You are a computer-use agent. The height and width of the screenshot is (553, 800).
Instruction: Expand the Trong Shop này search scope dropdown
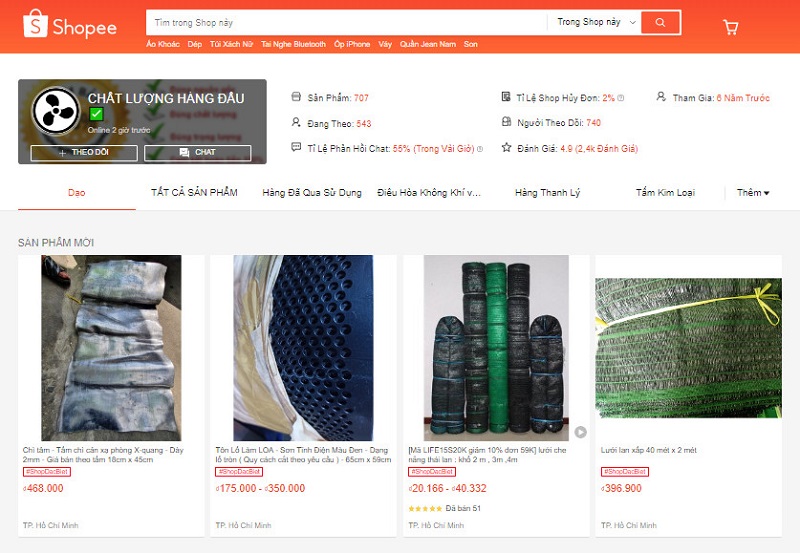pyautogui.click(x=595, y=22)
